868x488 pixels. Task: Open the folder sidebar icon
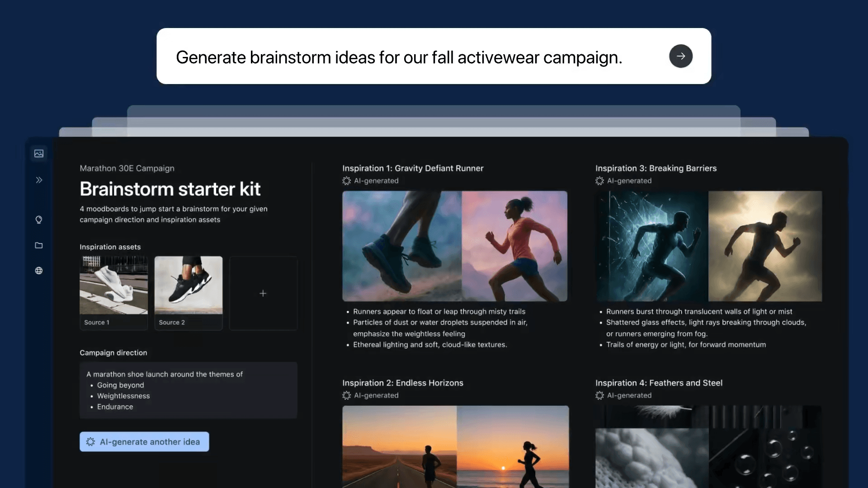pyautogui.click(x=39, y=245)
